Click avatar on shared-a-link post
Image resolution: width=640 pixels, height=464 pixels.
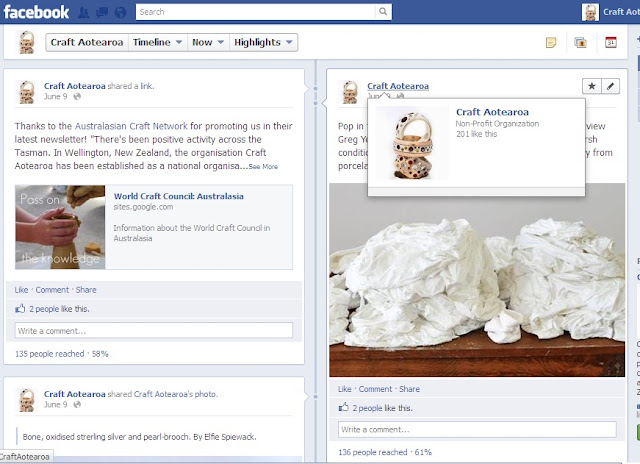click(27, 92)
